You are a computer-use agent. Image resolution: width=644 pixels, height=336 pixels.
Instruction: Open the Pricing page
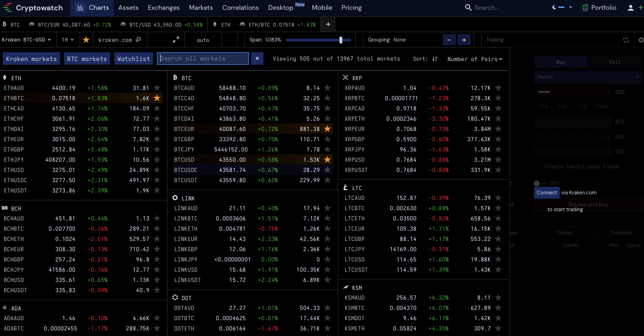pos(352,7)
